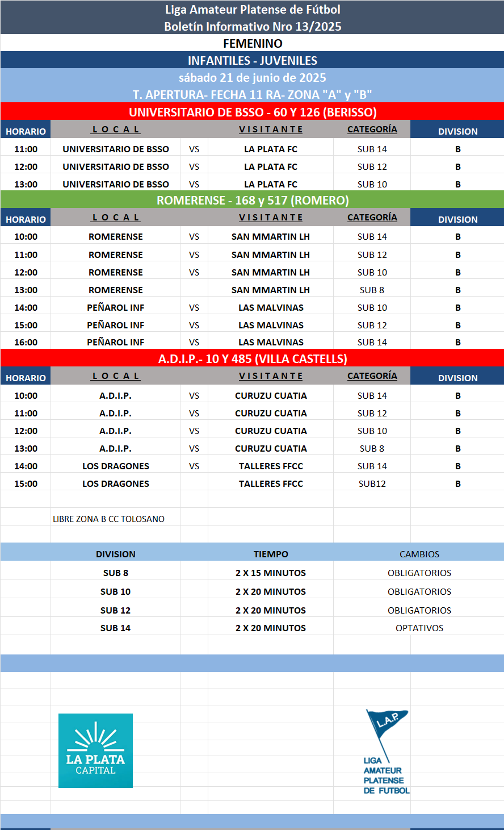This screenshot has width=504, height=830.
Task: Click the SUB12 category cell for Los Dragones
Action: (372, 483)
